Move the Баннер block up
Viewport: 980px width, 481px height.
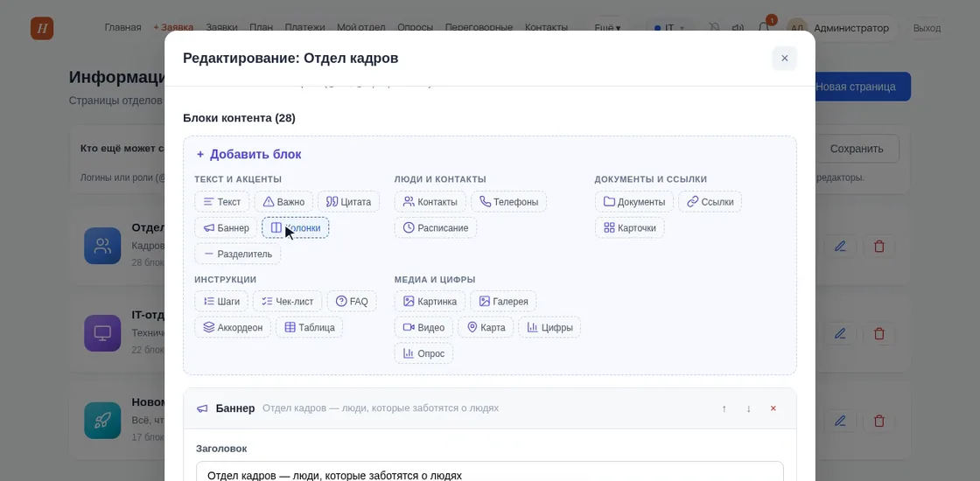click(724, 408)
